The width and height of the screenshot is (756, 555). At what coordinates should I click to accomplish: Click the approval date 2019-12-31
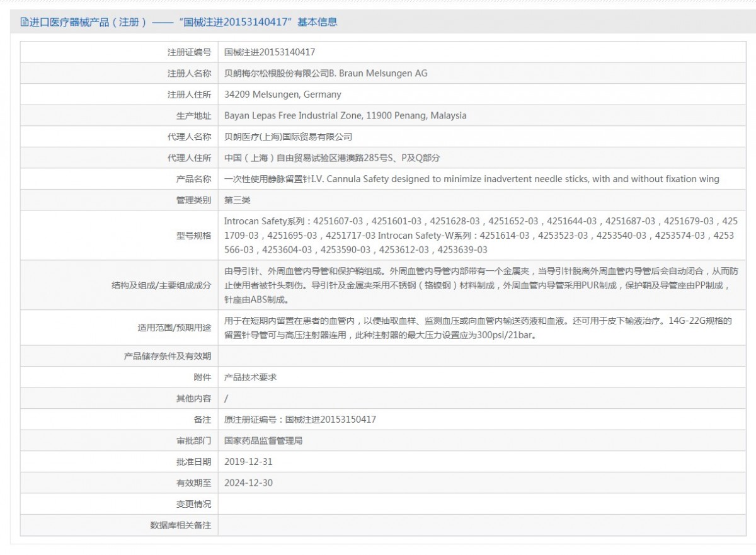click(248, 462)
